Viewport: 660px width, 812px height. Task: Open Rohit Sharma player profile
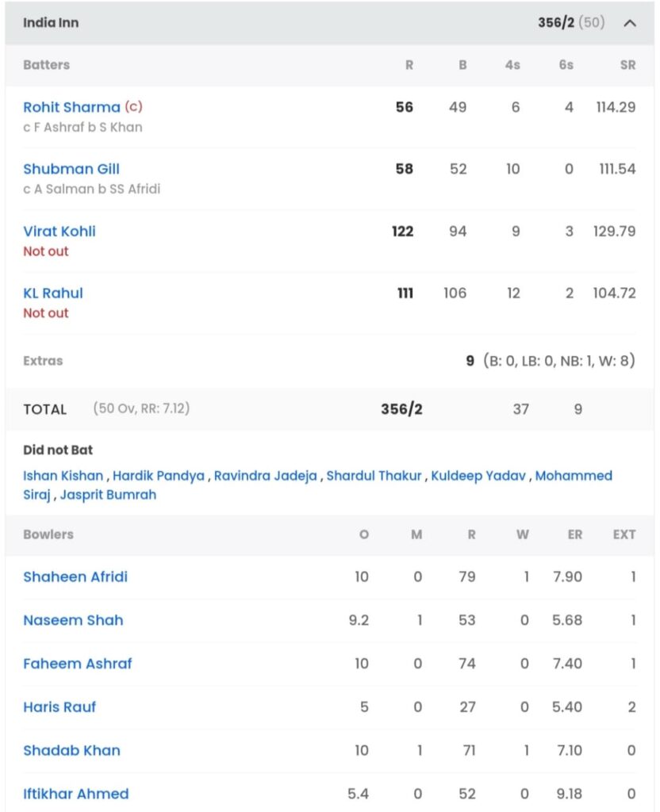71,107
